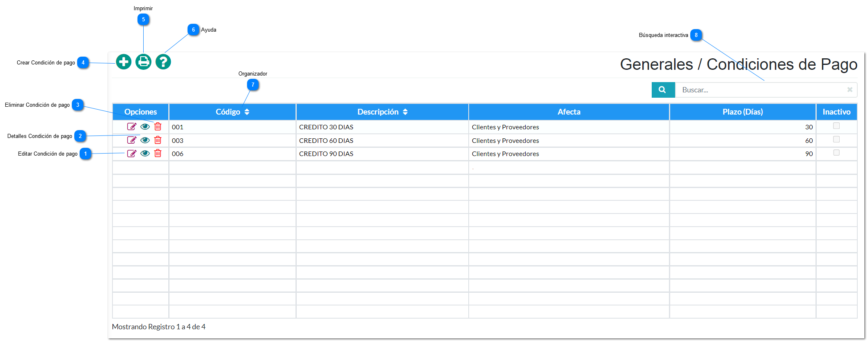Select the CREDITO 60 DIAS description cell
Image resolution: width=868 pixels, height=342 pixels.
click(382, 141)
